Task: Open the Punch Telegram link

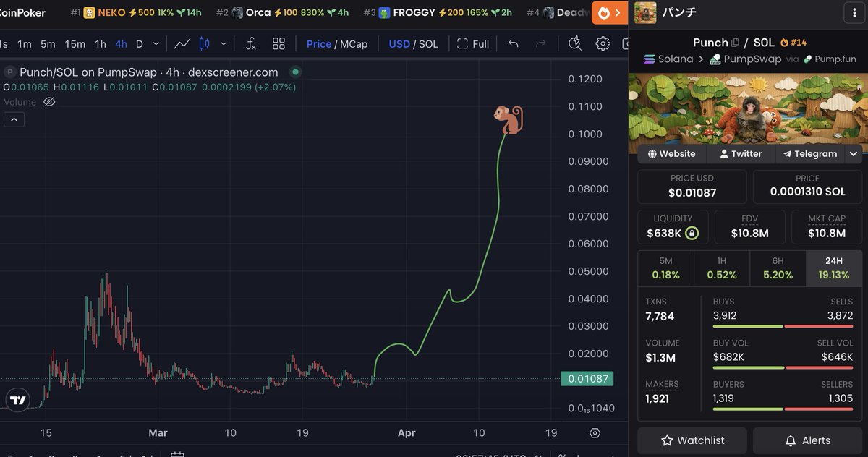Action: (x=810, y=154)
